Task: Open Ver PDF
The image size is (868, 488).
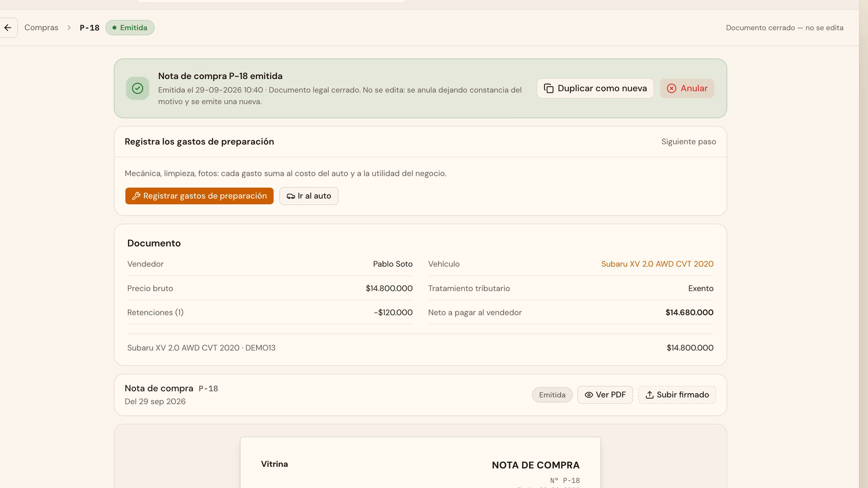Action: point(605,395)
